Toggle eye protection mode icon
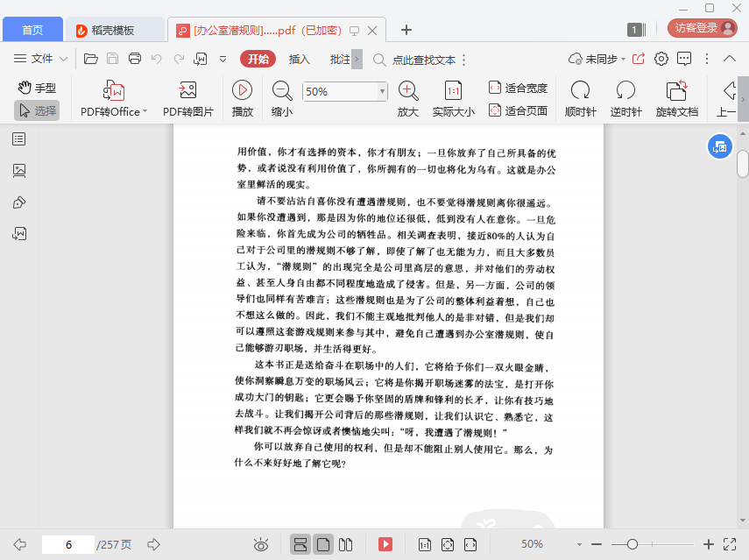749x560 pixels. coord(261,544)
